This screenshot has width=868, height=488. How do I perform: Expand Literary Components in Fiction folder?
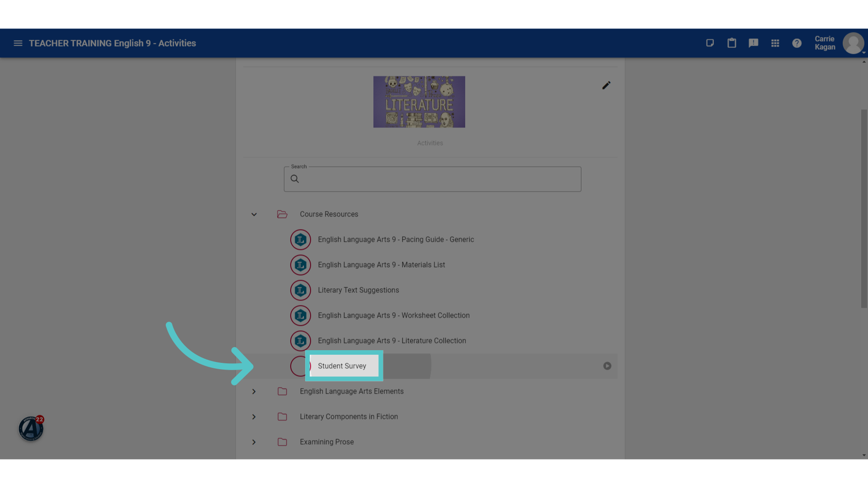pos(254,417)
